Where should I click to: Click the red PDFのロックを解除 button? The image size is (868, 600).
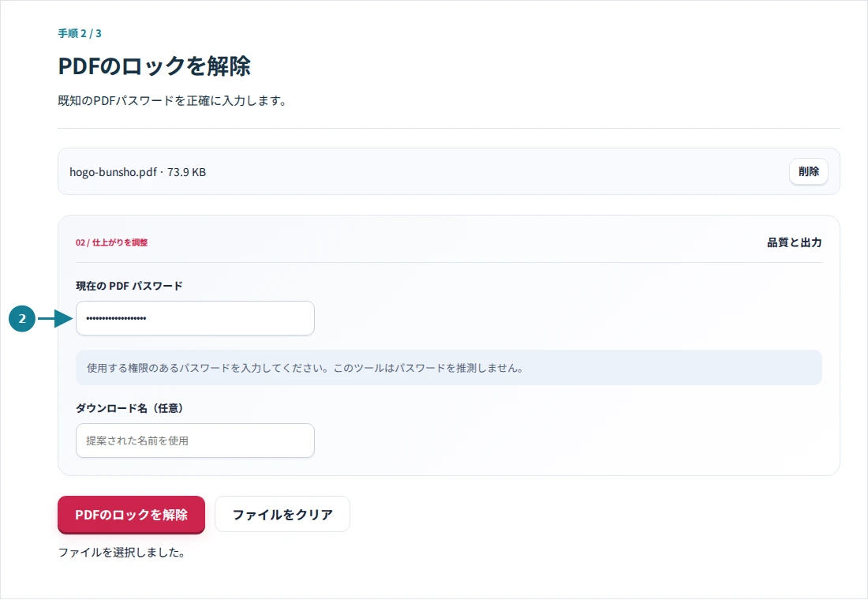point(131,515)
